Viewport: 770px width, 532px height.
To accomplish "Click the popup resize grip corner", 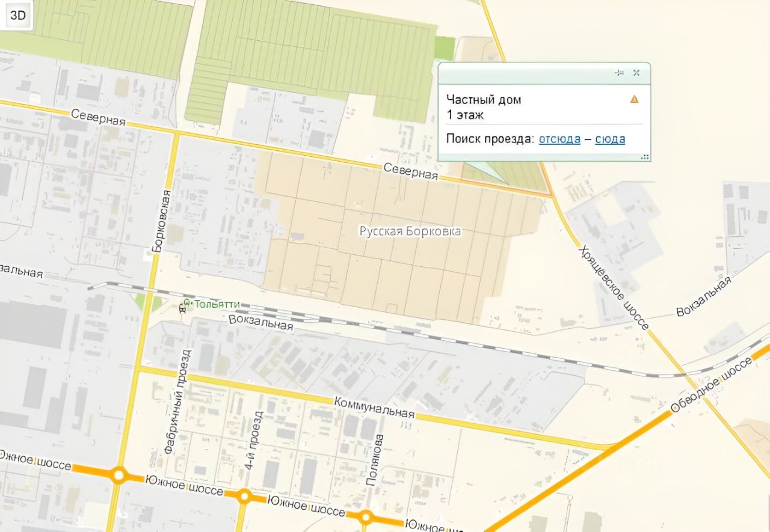I will [645, 156].
